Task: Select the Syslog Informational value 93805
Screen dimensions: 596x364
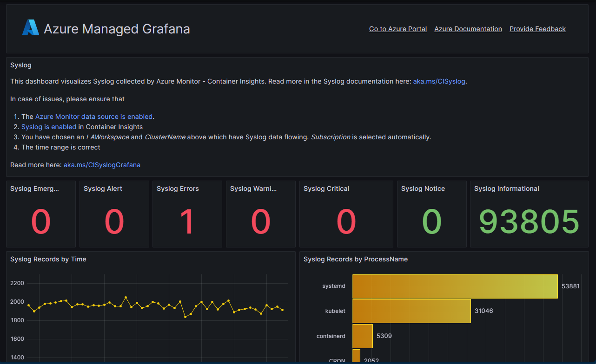Action: [x=529, y=222]
